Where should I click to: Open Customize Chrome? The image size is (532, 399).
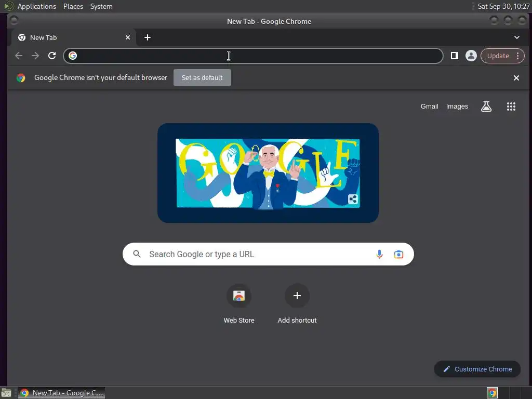tap(477, 369)
